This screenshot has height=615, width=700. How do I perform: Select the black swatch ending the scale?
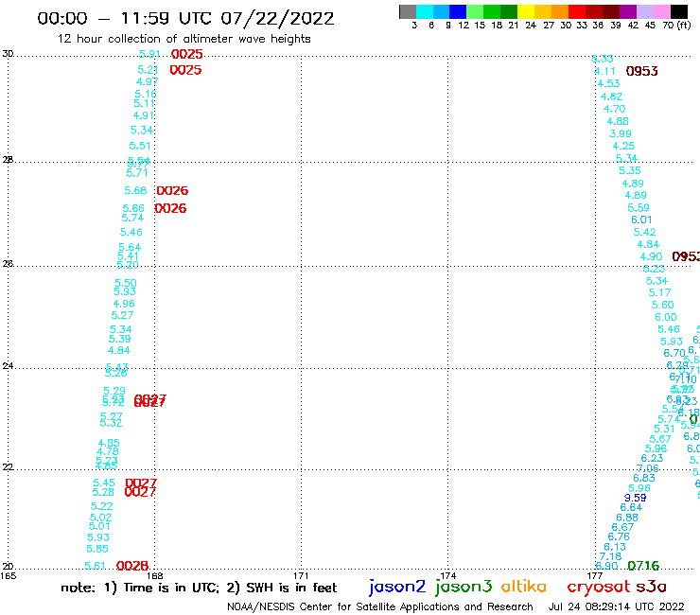679,11
